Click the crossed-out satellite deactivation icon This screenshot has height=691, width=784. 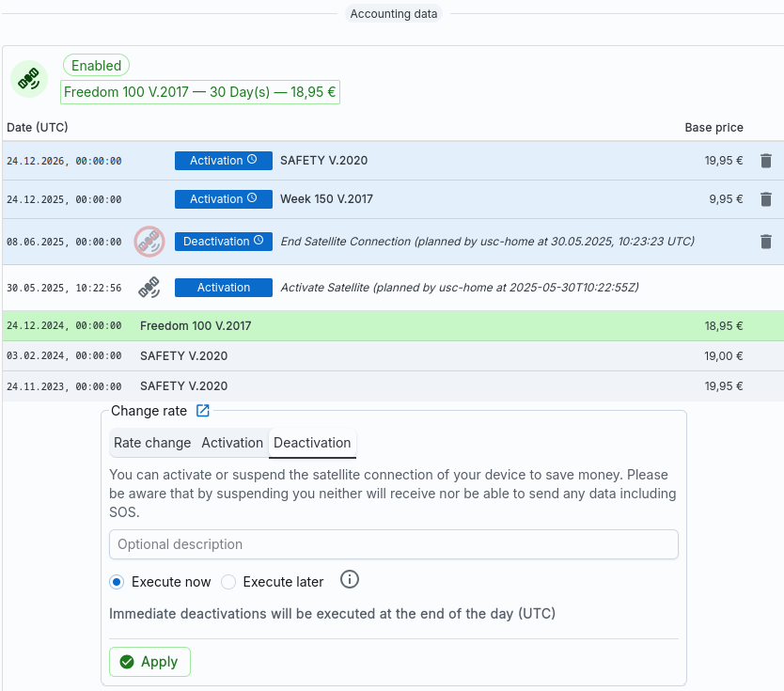point(149,242)
